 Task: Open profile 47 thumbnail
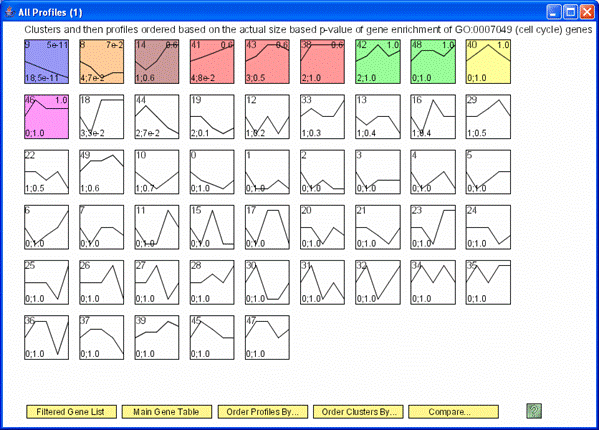(267, 338)
